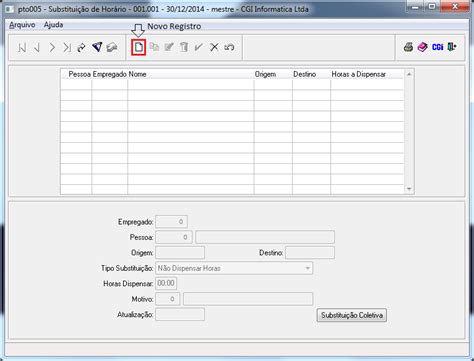Close the pto005 window
The width and height of the screenshot is (474, 361).
455,6
